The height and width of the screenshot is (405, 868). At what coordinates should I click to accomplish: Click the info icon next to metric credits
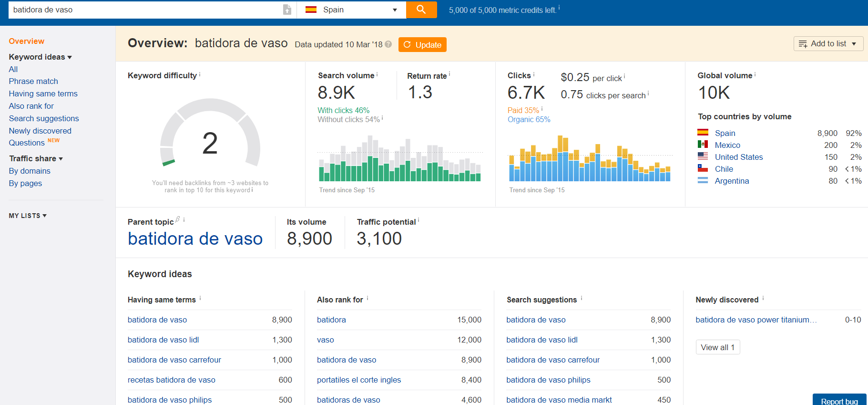pos(559,8)
